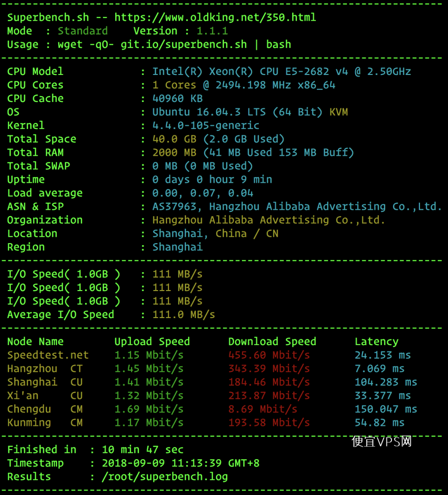Click the Upload Speed column header

click(152, 342)
